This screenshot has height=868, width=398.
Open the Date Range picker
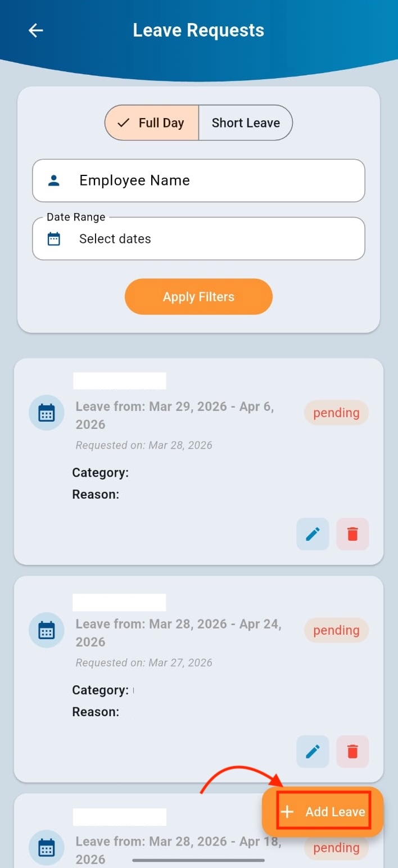pyautogui.click(x=198, y=239)
